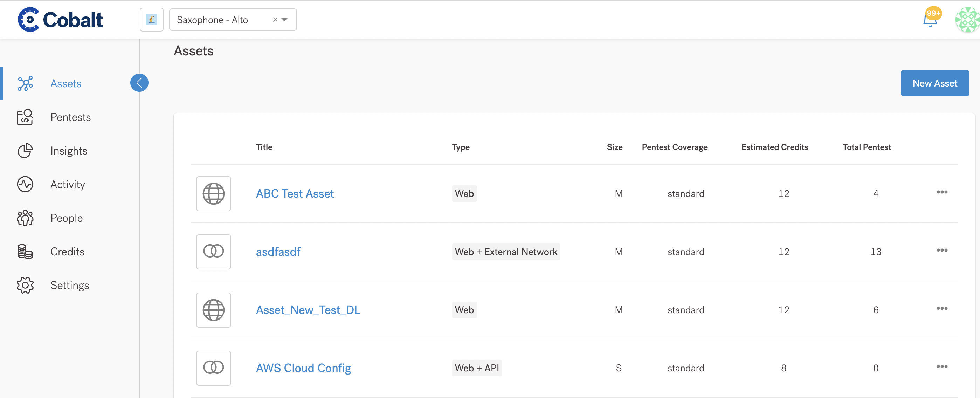
Task: Click the user avatar in top-right corner
Action: 967,20
